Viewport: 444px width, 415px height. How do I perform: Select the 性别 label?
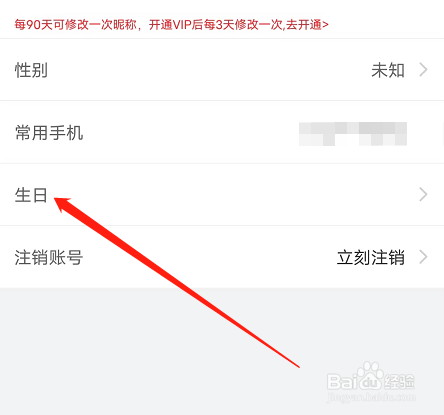pos(31,70)
